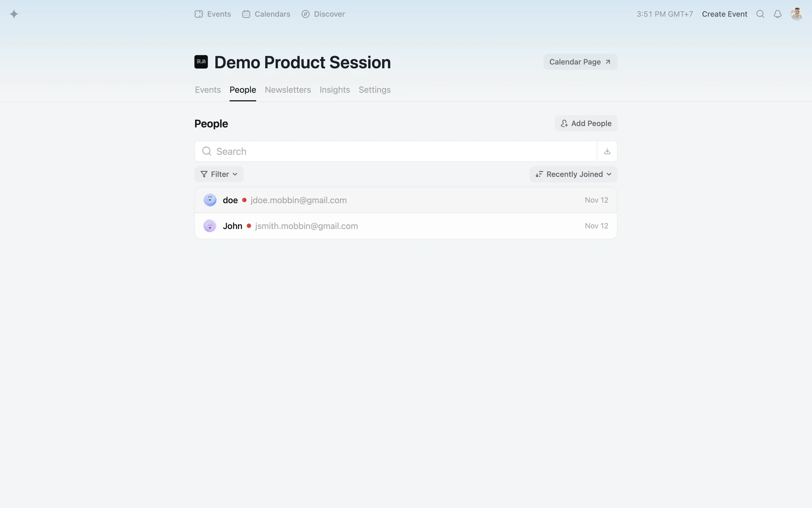Go to the calendar Events tab
Screen dimensions: 812x508
click(208, 90)
